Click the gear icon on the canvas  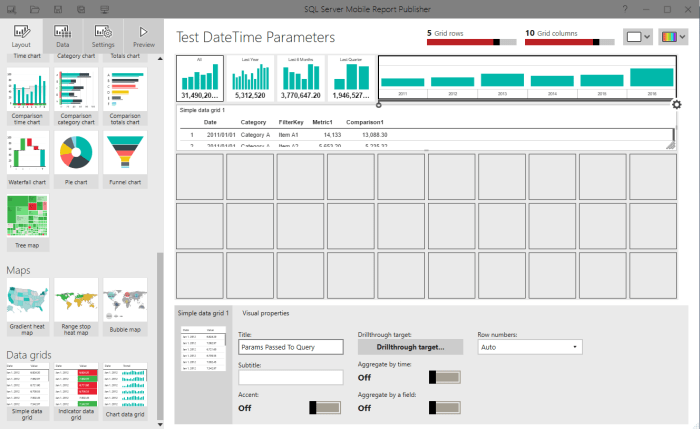(676, 104)
